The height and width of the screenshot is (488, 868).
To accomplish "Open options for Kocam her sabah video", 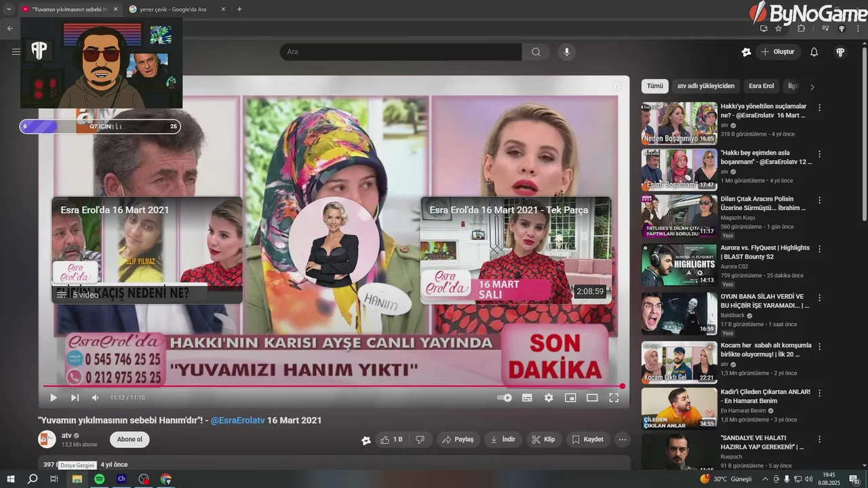I will pyautogui.click(x=819, y=346).
